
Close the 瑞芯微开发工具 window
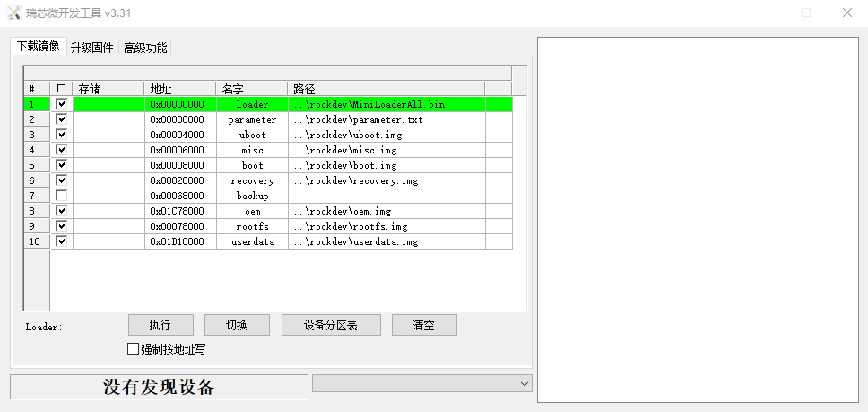[x=847, y=13]
